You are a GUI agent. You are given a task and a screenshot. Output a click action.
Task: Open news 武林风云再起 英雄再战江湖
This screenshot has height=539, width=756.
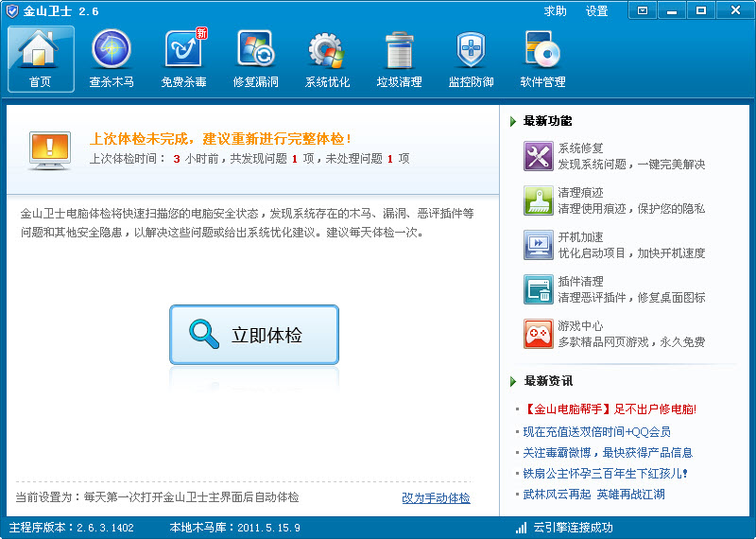[x=593, y=495]
